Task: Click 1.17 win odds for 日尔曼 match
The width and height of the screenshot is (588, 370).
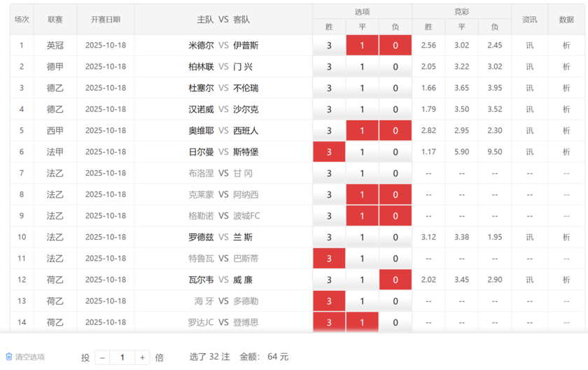Action: (428, 152)
